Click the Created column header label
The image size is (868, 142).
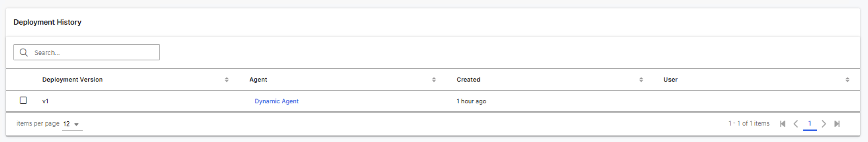468,80
